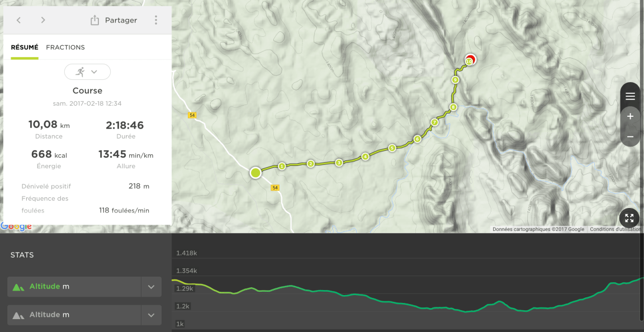Zoom out on the map
644x332 pixels.
[x=630, y=136]
